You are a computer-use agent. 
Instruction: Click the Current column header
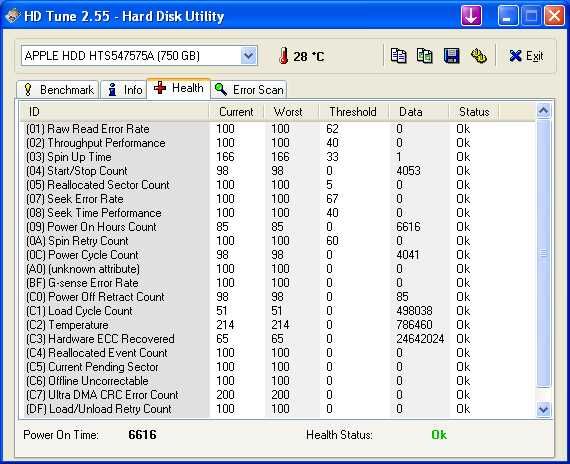236,112
